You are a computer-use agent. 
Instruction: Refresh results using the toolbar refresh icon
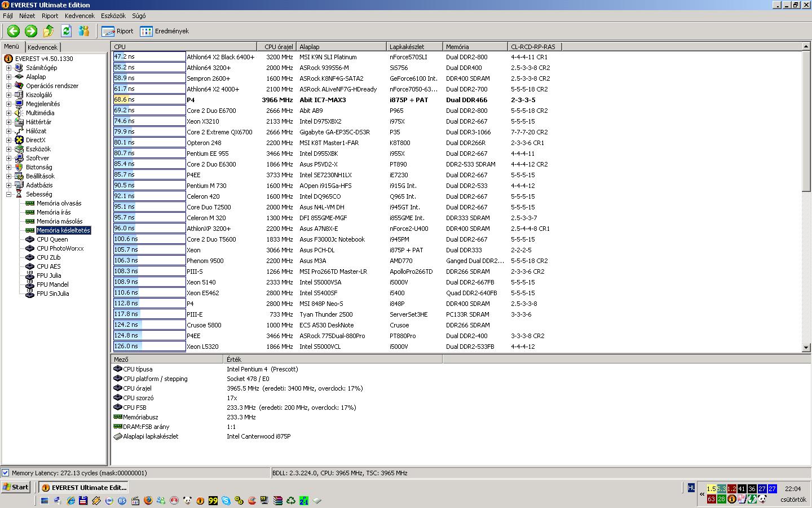coord(66,31)
